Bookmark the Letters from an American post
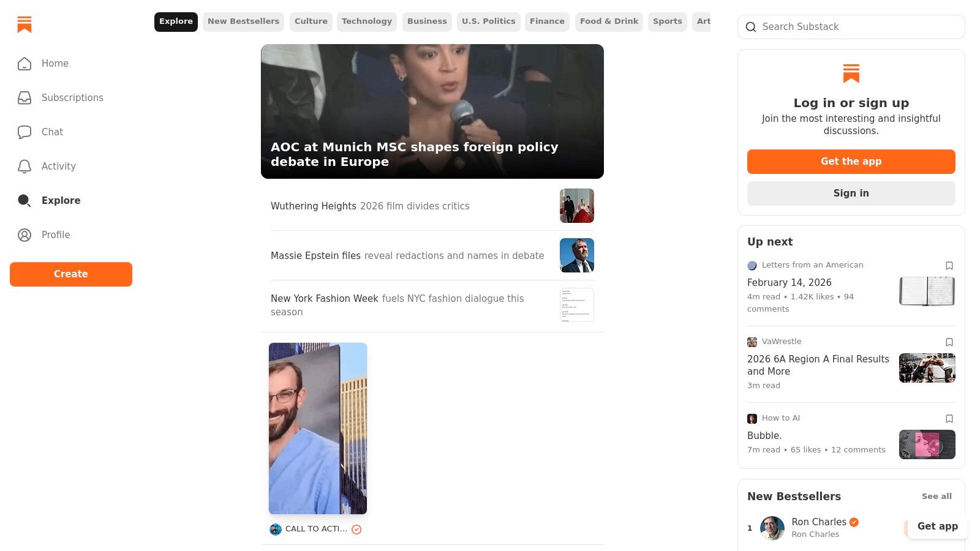 (949, 265)
